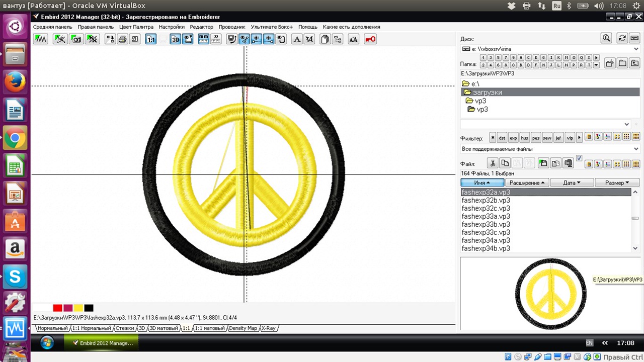The height and width of the screenshot is (362, 644).
Task: Click the scissors cut icon in the File row
Action: 493,163
